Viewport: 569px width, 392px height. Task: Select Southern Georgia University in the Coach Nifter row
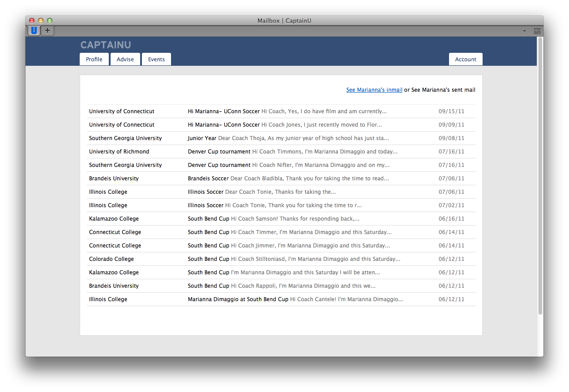click(x=125, y=165)
